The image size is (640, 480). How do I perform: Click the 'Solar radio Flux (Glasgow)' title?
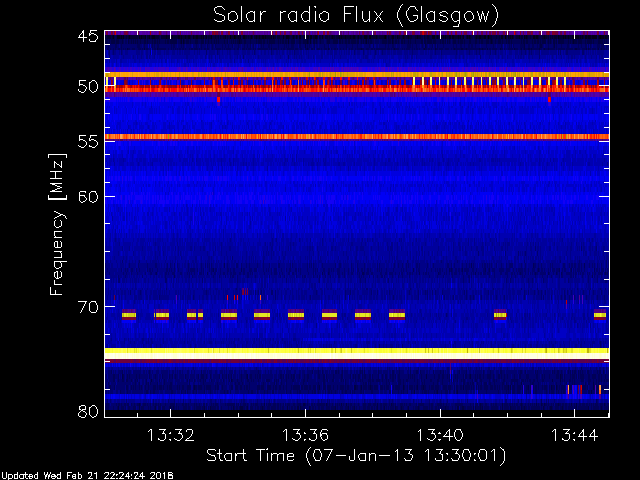356,15
